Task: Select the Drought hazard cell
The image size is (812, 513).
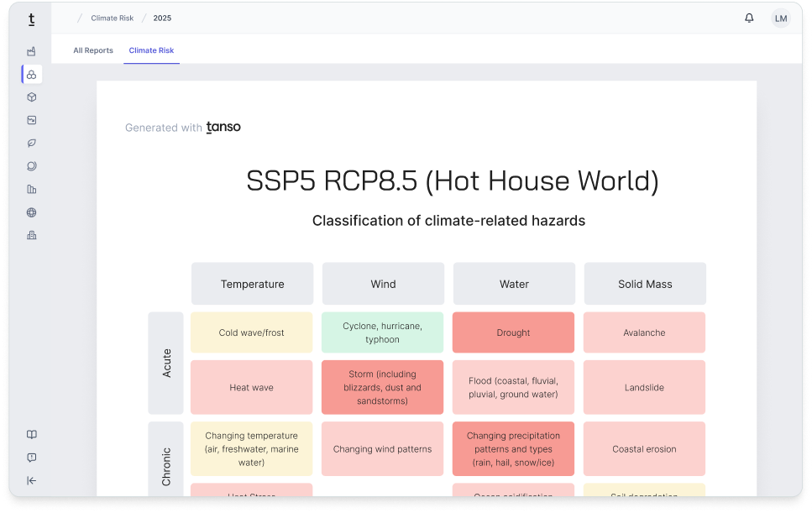Action: click(x=514, y=332)
